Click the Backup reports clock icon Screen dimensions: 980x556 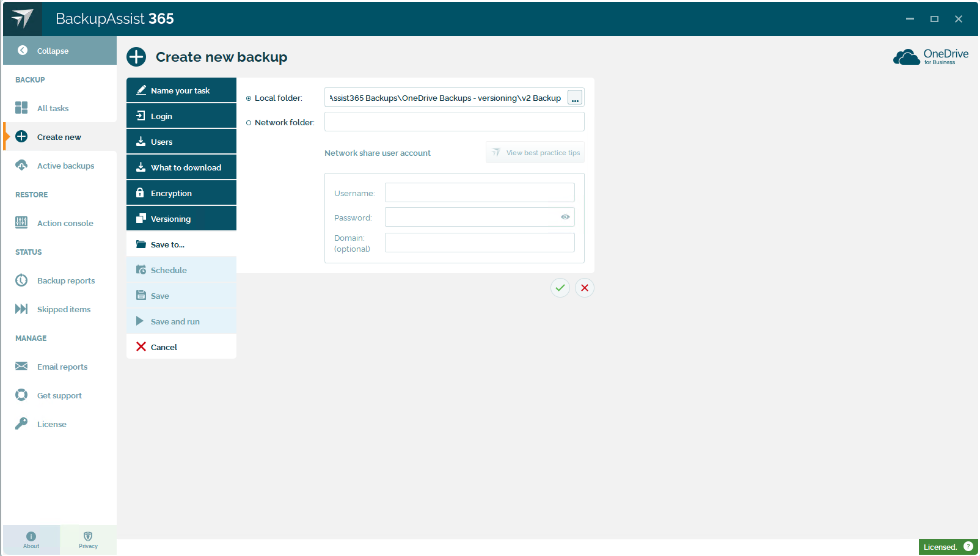tap(21, 280)
